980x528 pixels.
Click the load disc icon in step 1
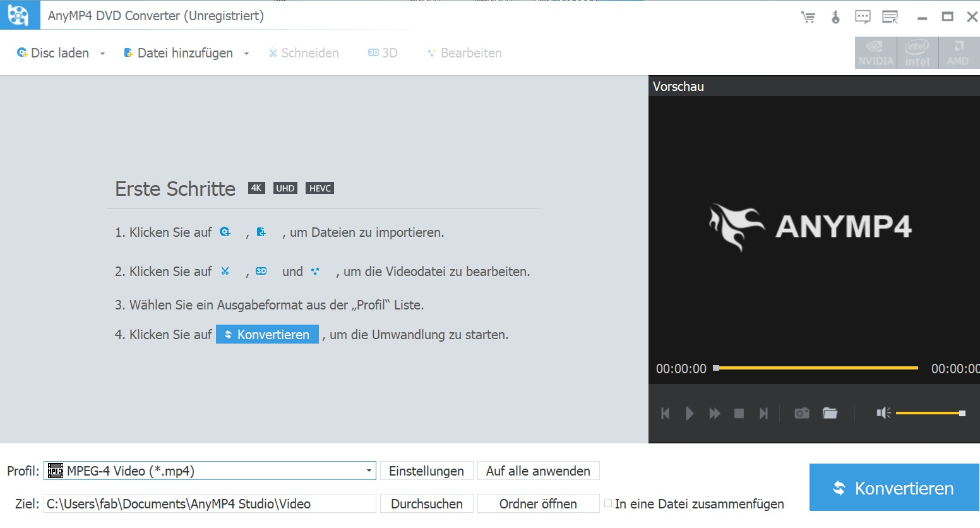(x=225, y=232)
